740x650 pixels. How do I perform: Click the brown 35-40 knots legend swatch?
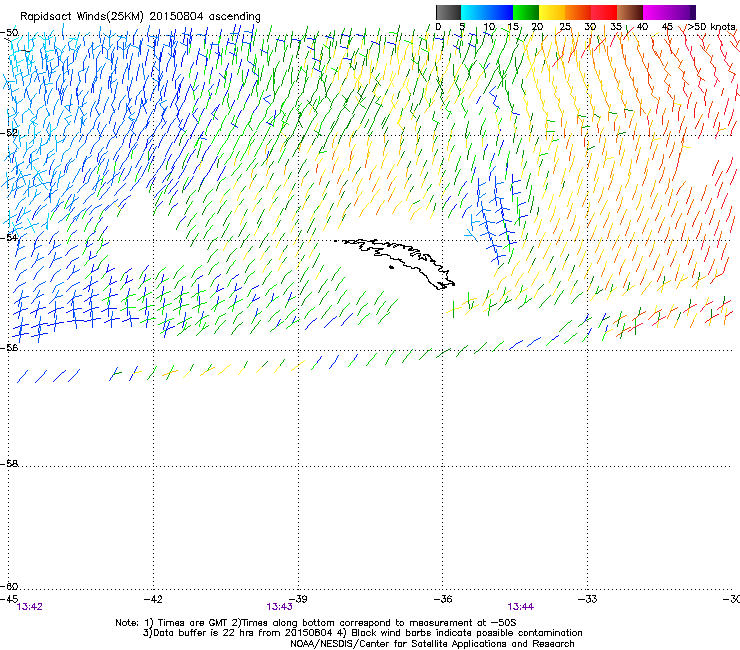click(x=630, y=12)
